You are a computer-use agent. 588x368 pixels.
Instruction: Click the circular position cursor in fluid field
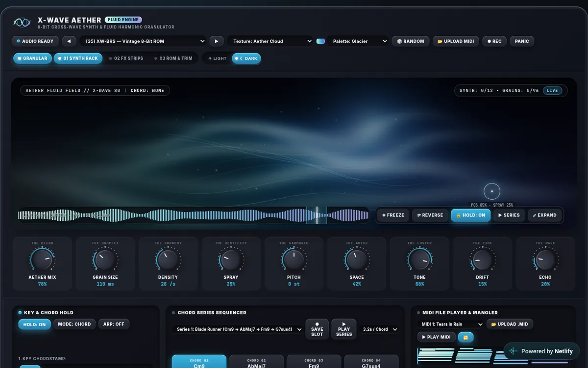[x=492, y=191]
